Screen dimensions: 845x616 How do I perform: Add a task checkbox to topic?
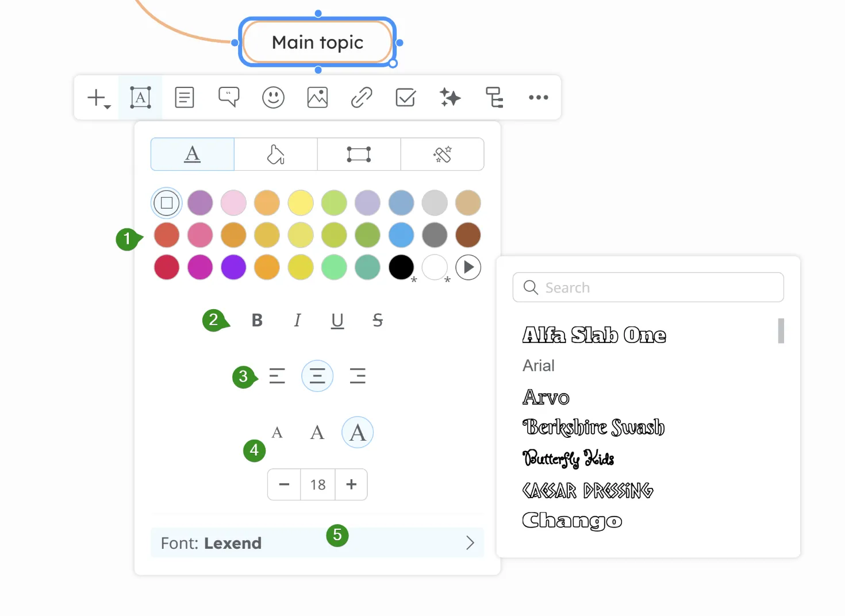coord(406,98)
